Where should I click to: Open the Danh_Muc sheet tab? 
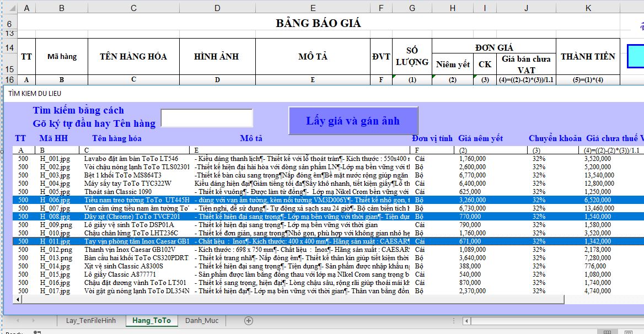point(201,320)
